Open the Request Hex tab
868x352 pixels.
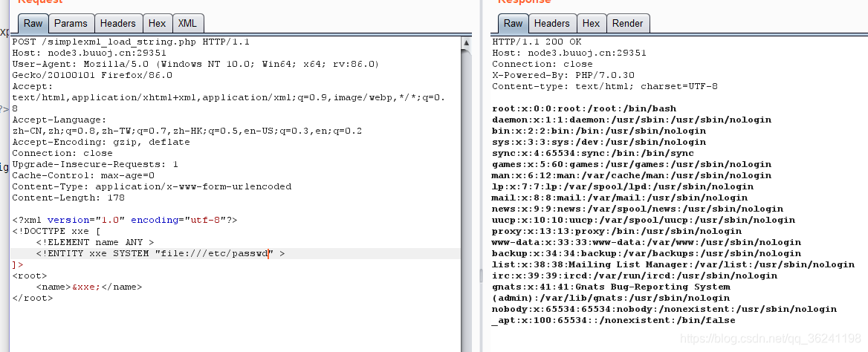pos(158,23)
